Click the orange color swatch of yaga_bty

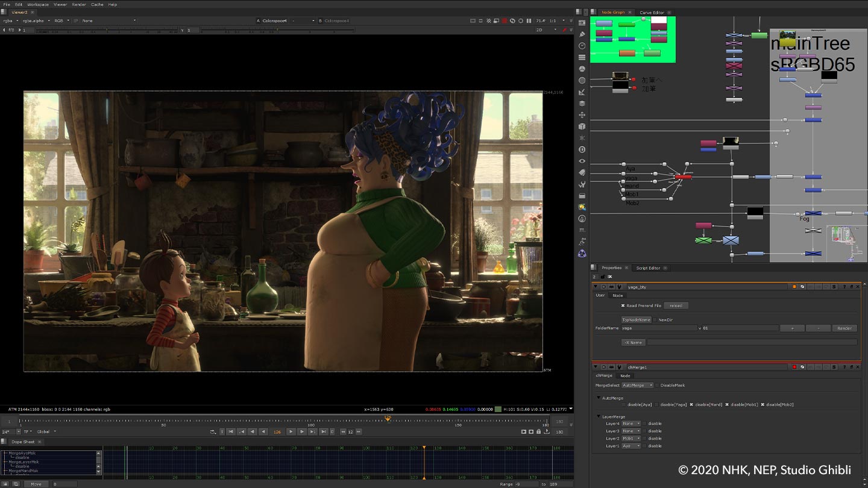point(794,287)
